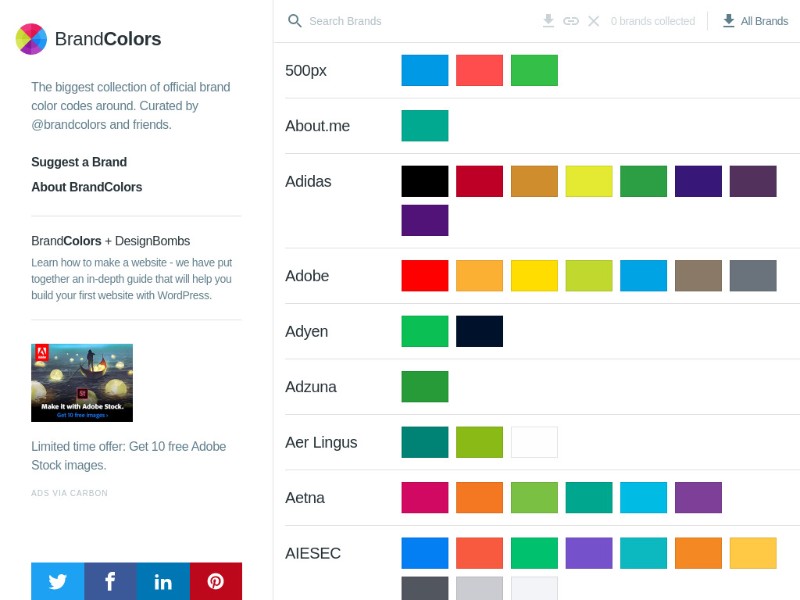Screen dimensions: 800x600
Task: Click the 0 brands collected counter
Action: point(653,21)
